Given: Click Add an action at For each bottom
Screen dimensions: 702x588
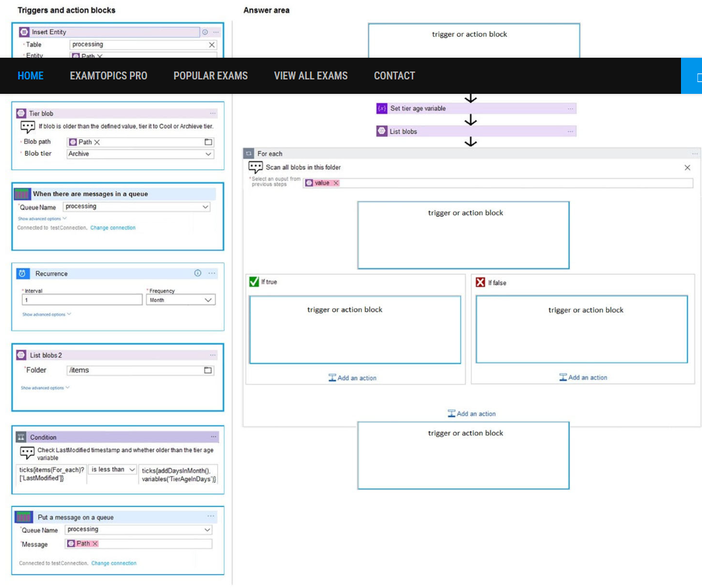Looking at the screenshot, I should [x=472, y=414].
